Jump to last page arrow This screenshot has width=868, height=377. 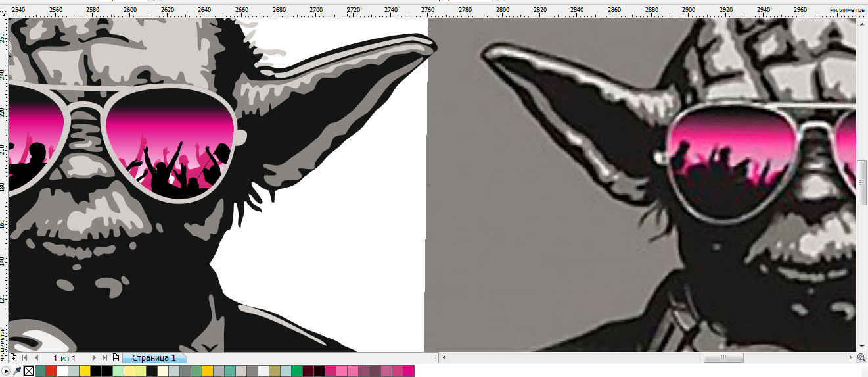click(104, 358)
